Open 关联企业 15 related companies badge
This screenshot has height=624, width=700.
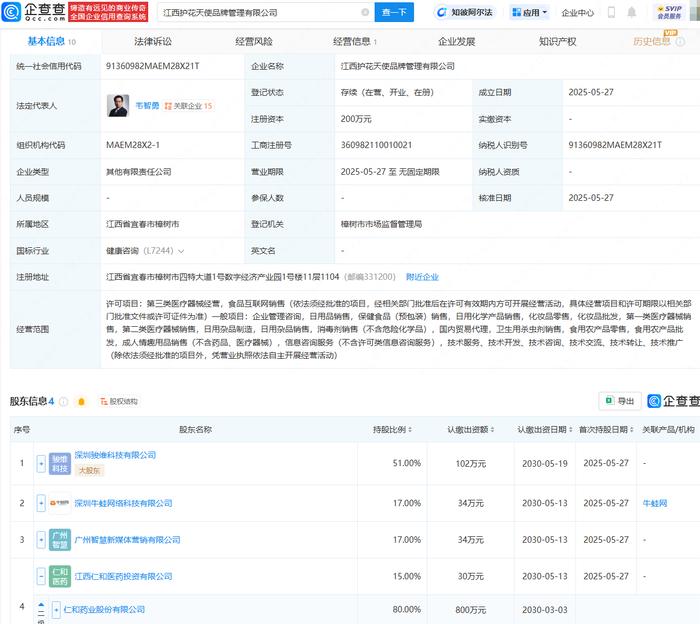[x=188, y=106]
